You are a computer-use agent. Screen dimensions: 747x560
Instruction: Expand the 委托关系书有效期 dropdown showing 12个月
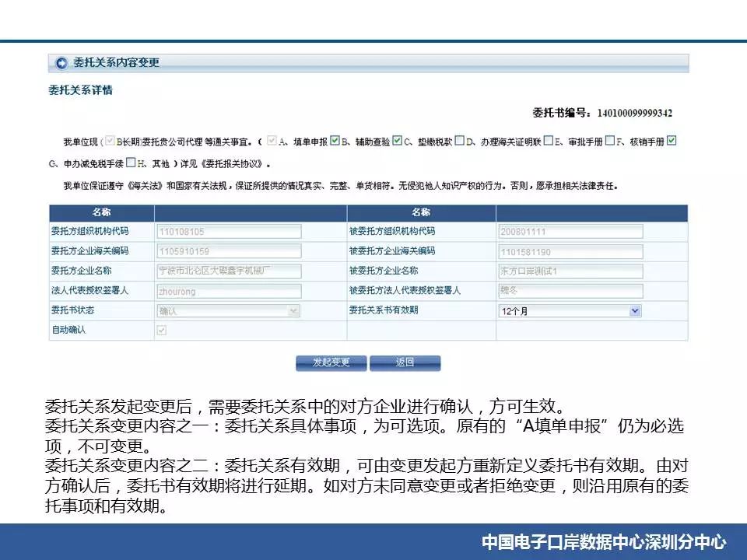pyautogui.click(x=570, y=310)
